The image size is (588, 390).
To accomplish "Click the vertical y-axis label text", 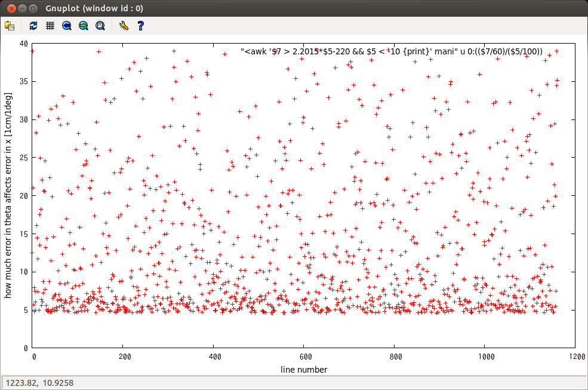I will click(x=9, y=195).
